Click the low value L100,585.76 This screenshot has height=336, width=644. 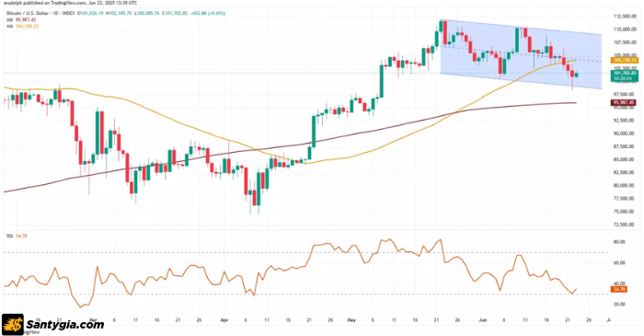[146, 13]
